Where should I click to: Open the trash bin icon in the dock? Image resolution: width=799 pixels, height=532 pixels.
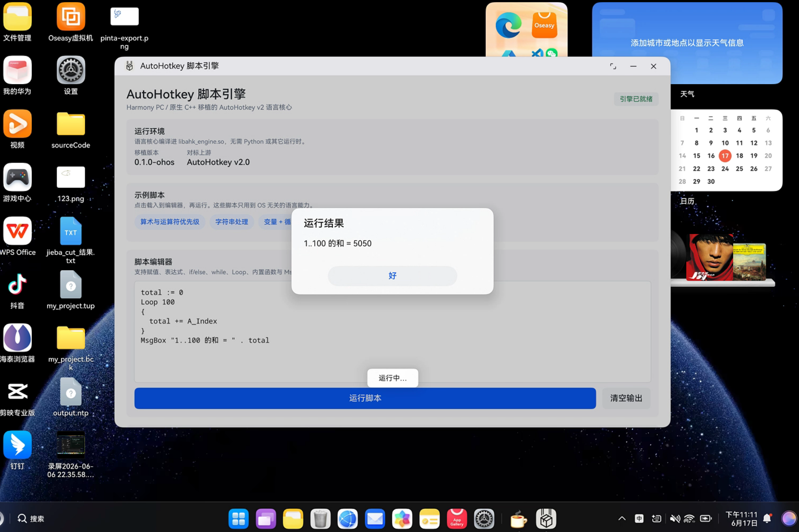(320, 519)
